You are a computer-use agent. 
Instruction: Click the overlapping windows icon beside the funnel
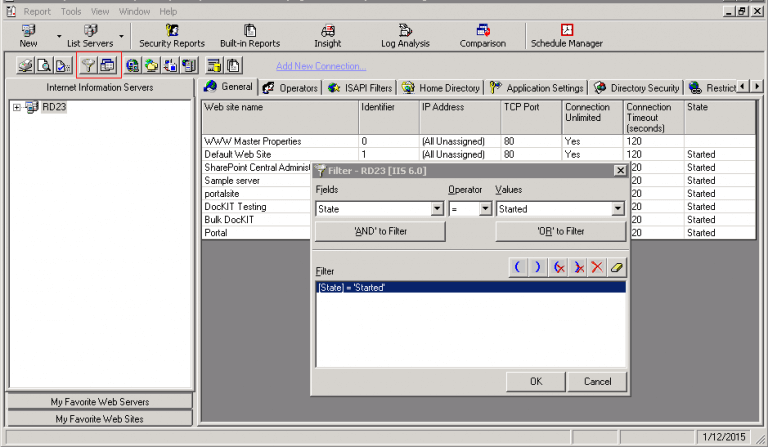[108, 65]
